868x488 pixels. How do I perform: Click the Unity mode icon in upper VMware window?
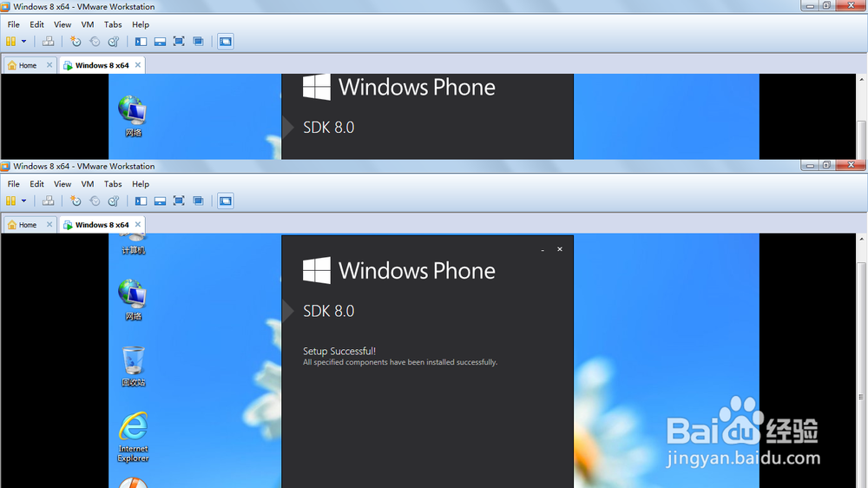tap(198, 42)
